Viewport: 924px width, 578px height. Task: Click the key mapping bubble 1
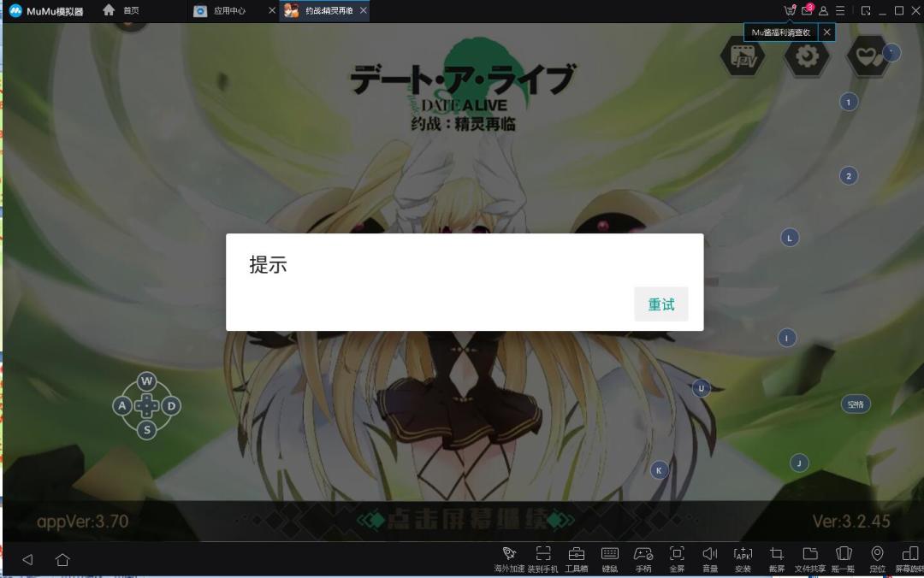pyautogui.click(x=849, y=103)
